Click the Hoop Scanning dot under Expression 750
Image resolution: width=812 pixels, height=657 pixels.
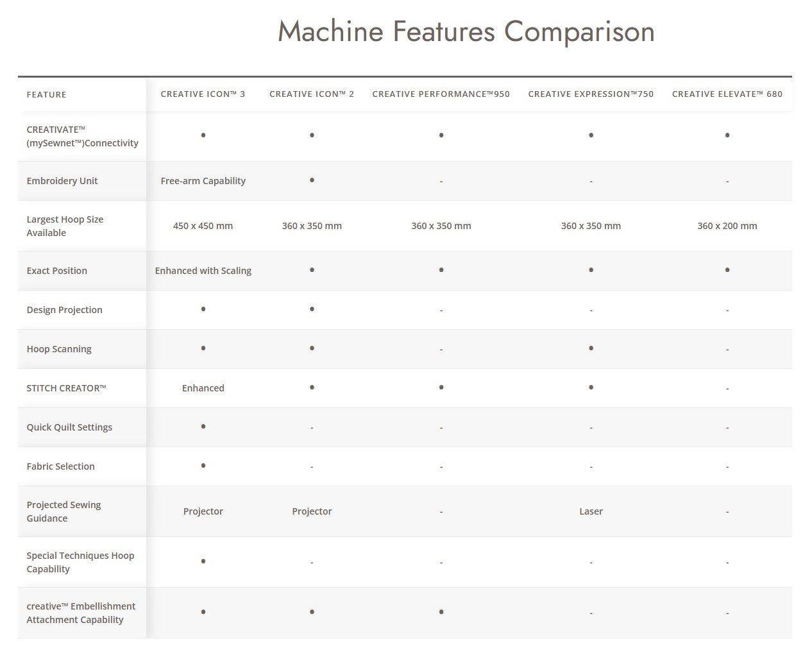tap(591, 348)
